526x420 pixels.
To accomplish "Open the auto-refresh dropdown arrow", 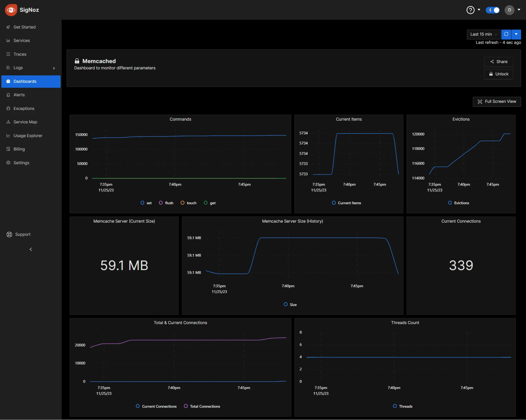I will click(x=516, y=34).
